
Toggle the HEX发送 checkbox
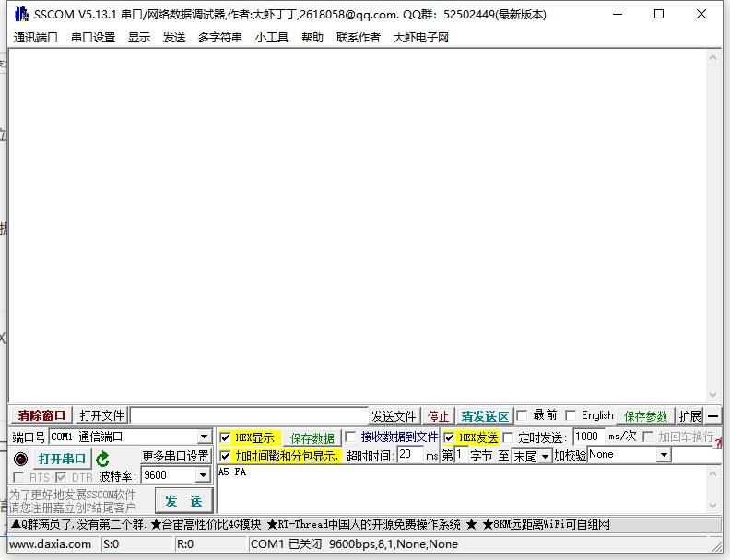[449, 437]
